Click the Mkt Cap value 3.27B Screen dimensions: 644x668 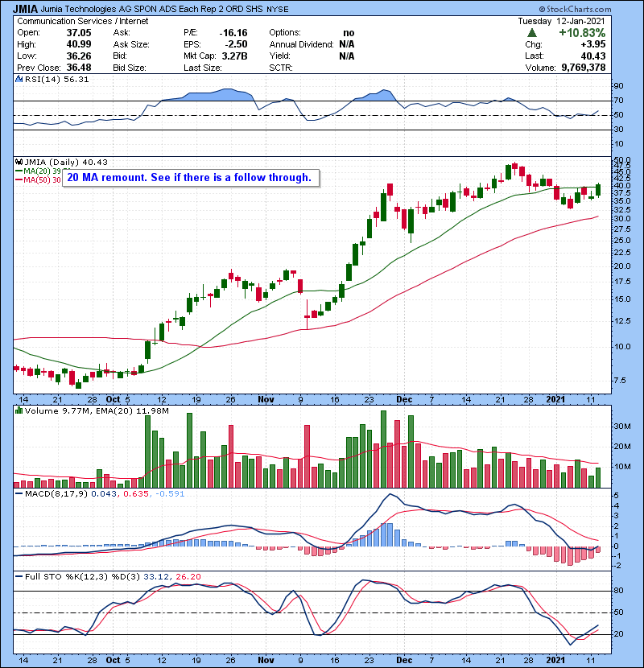(234, 56)
